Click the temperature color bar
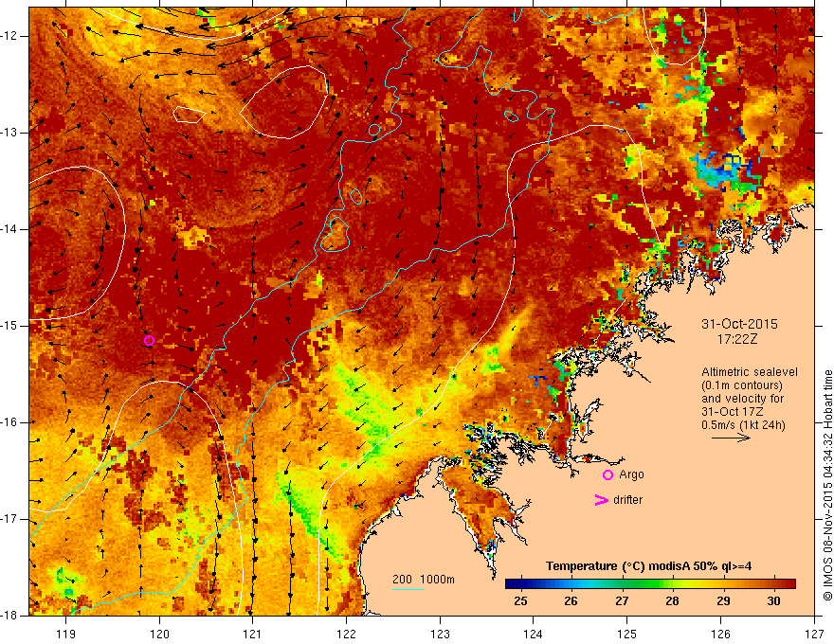The width and height of the screenshot is (834, 644). point(650,584)
